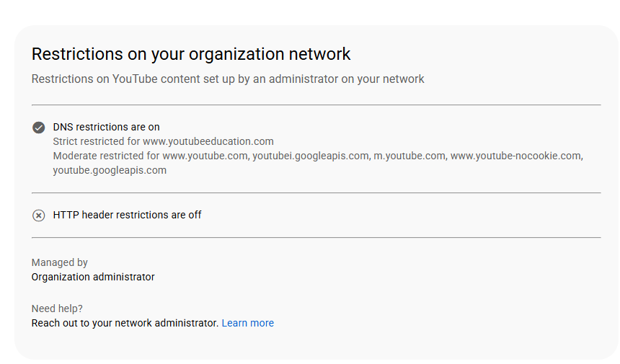Click the youtube.googleapis.com domain text
Image resolution: width=620 pixels, height=364 pixels.
click(x=110, y=170)
